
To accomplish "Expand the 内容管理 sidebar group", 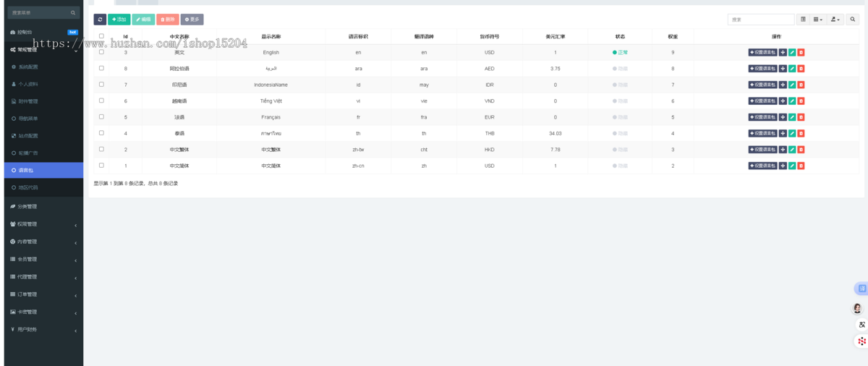I will (43, 242).
